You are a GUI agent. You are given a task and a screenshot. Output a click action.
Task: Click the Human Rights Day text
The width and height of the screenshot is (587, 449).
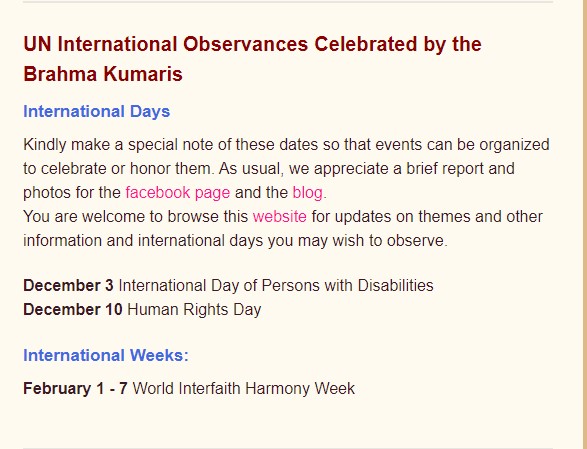(x=194, y=310)
